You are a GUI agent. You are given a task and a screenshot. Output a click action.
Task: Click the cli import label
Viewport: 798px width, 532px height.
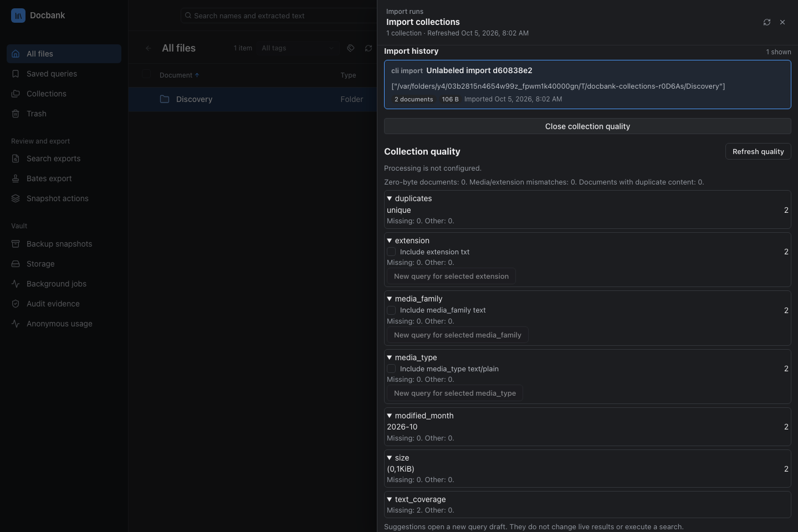click(407, 71)
